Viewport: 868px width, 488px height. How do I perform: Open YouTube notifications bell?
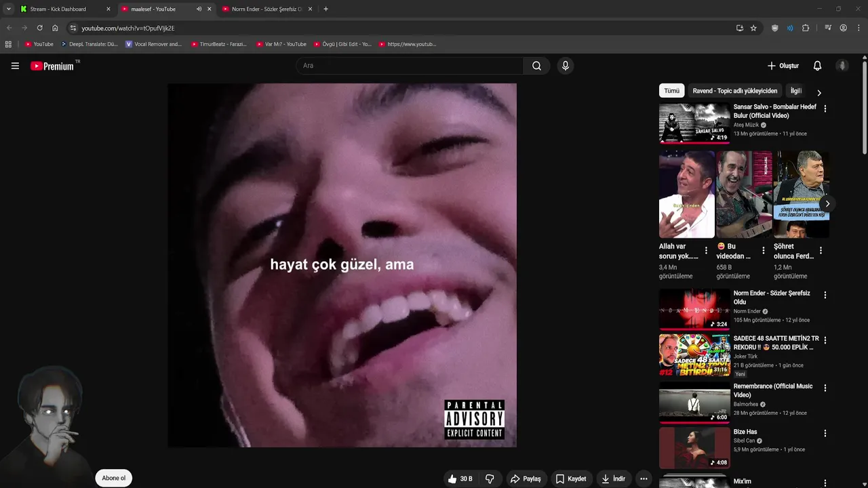pyautogui.click(x=817, y=66)
